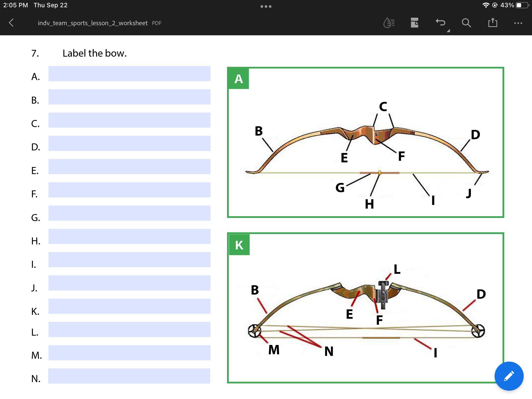Viewport: 532px width, 399px height.
Task: Select the answer field for H
Action: click(129, 236)
